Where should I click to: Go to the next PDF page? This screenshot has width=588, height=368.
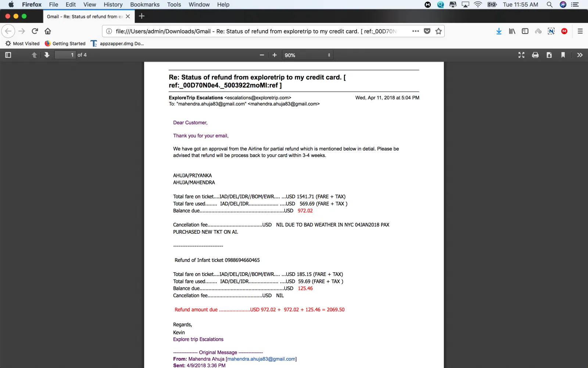pyautogui.click(x=47, y=55)
